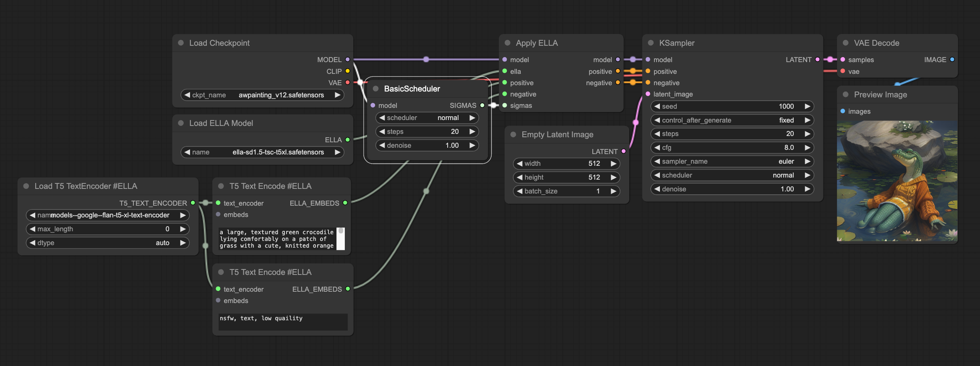Open the control_after_generate dropdown showing fixed
980x366 pixels.
732,120
